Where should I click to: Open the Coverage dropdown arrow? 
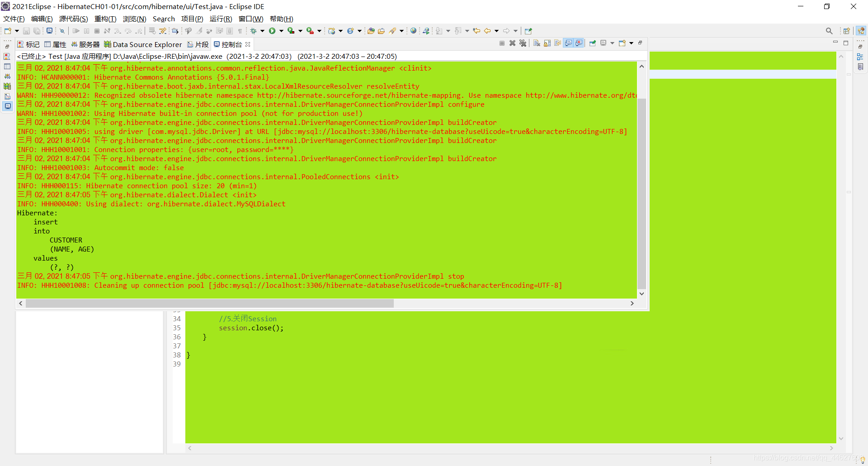point(300,31)
